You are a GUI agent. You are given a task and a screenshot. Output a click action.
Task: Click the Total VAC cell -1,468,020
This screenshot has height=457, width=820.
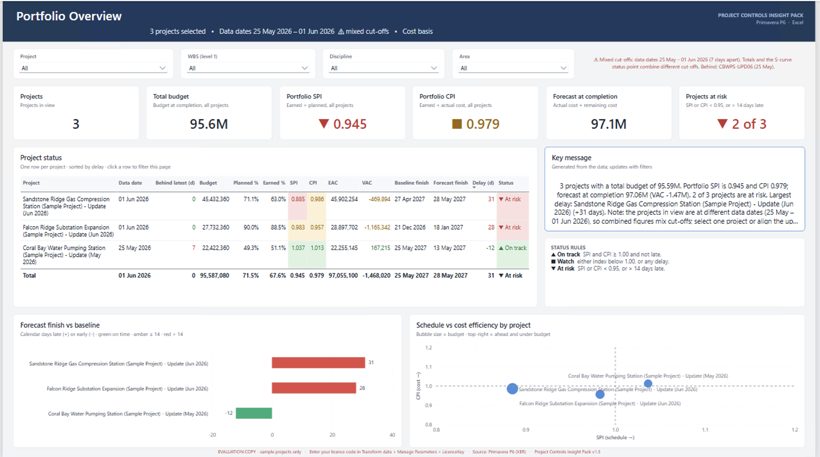point(377,276)
